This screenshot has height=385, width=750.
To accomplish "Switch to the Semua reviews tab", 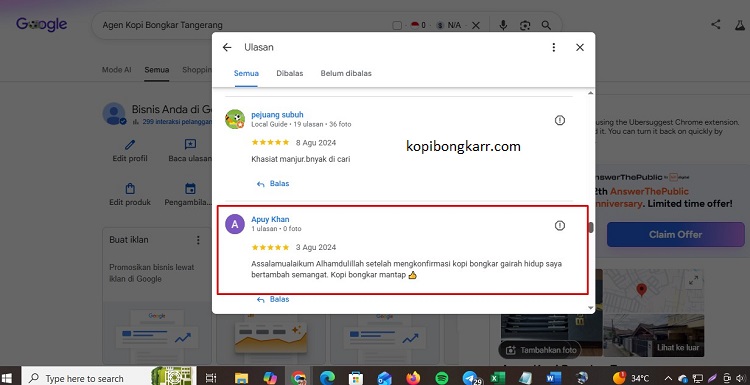I will point(246,73).
